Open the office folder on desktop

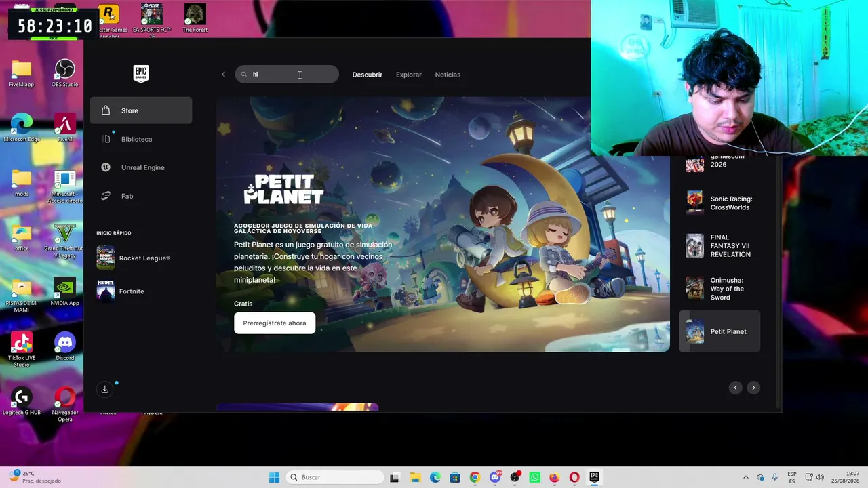click(x=22, y=239)
